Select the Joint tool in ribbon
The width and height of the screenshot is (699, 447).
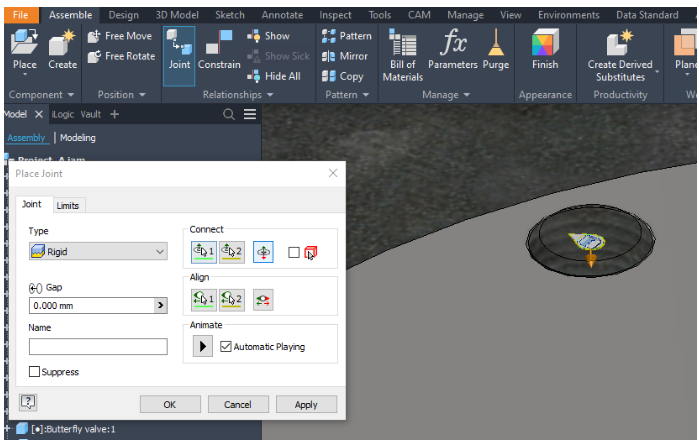coord(179,50)
